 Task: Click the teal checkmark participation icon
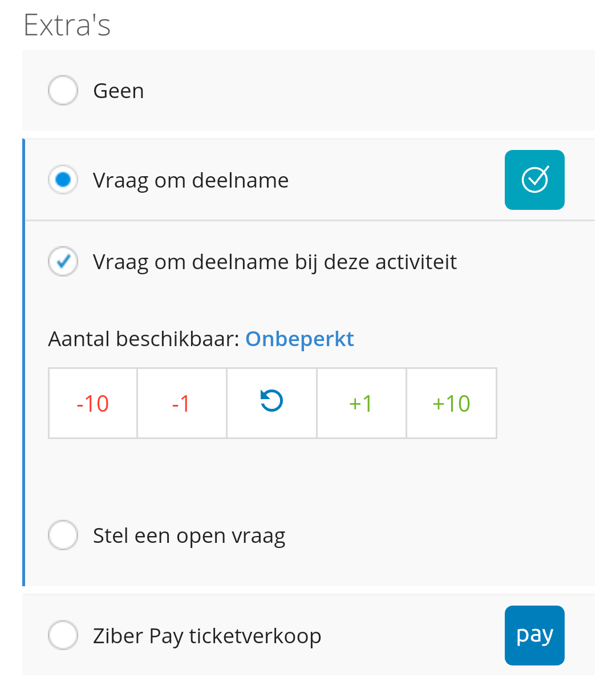(534, 180)
